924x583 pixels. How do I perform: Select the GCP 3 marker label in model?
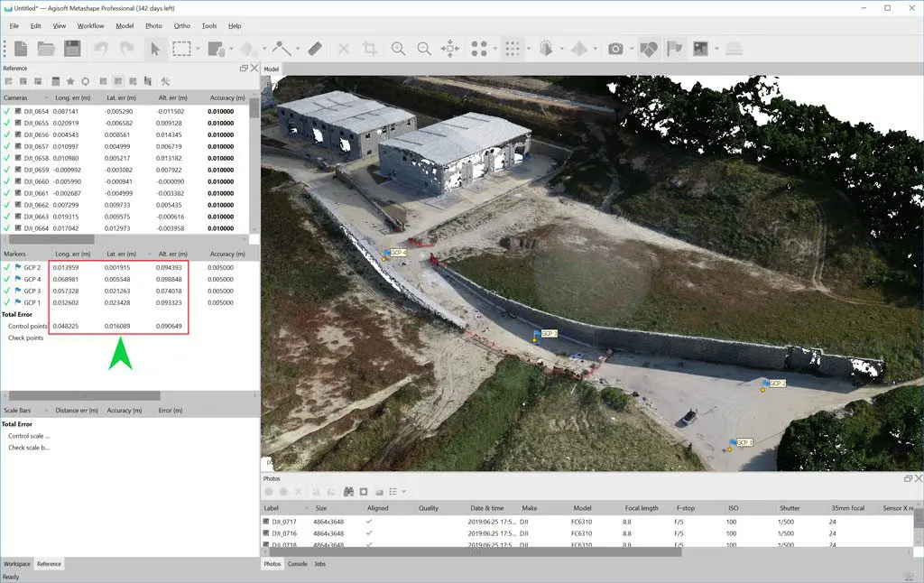point(549,334)
